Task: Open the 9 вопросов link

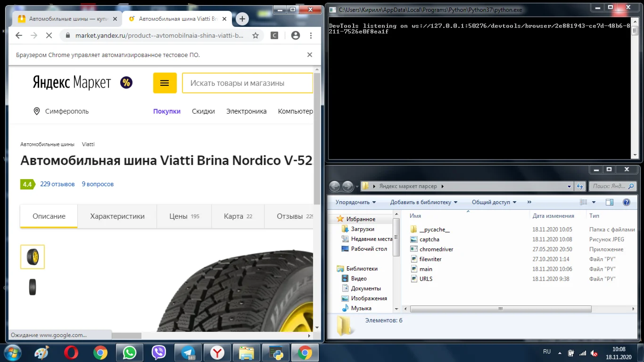Action: (x=98, y=184)
